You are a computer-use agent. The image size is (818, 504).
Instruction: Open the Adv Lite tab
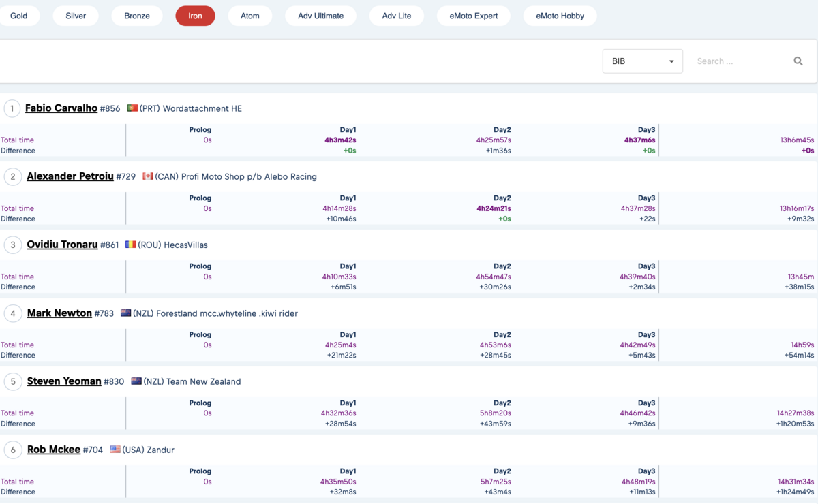(397, 16)
